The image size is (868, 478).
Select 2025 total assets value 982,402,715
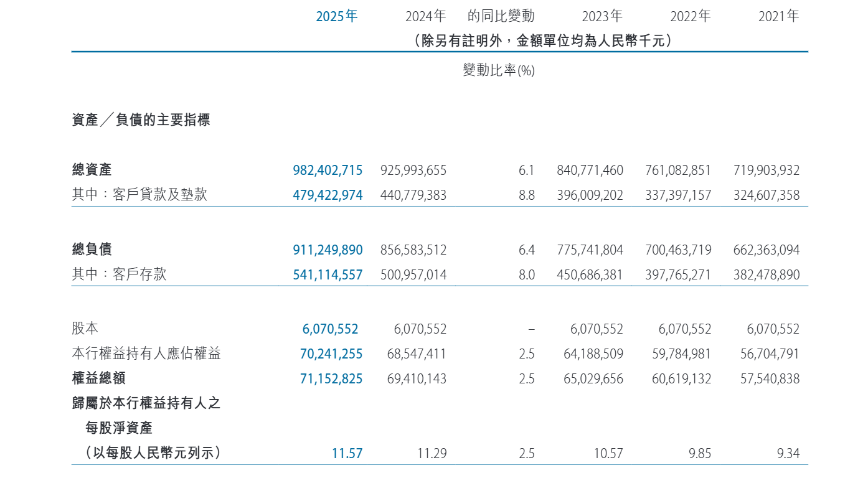[x=328, y=170]
